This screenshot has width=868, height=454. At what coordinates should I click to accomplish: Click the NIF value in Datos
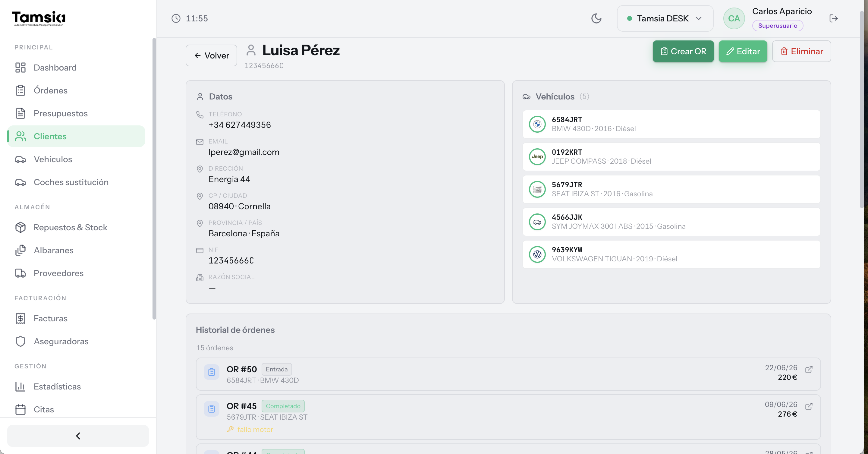point(231,260)
